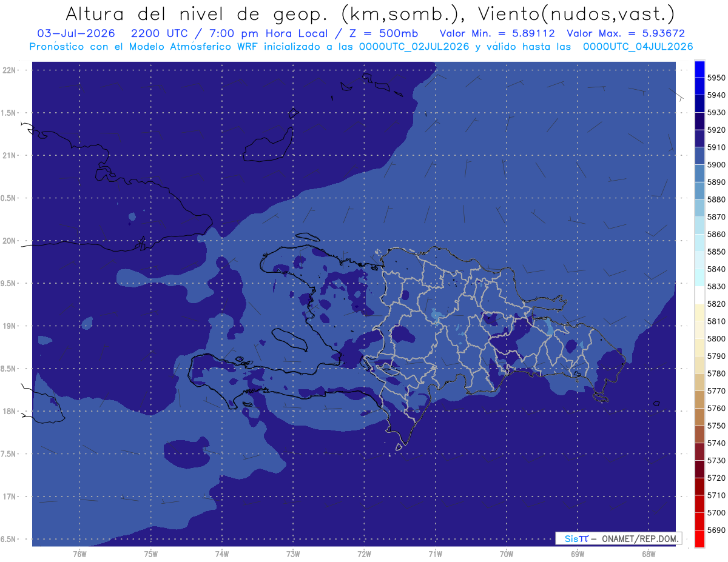The height and width of the screenshot is (562, 728).
Task: Click the initialization stamp '0000UTC_02JUL2026'
Action: tap(416, 46)
